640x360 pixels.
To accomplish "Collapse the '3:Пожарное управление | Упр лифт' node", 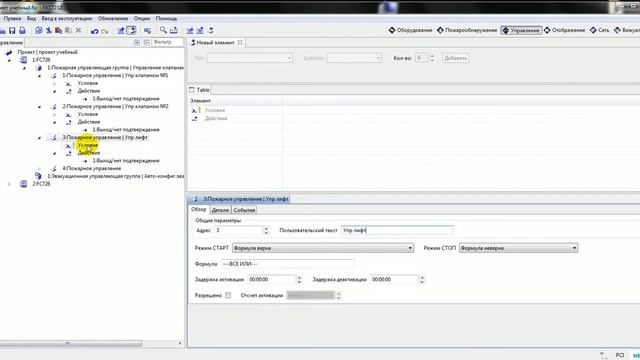I will (x=39, y=138).
